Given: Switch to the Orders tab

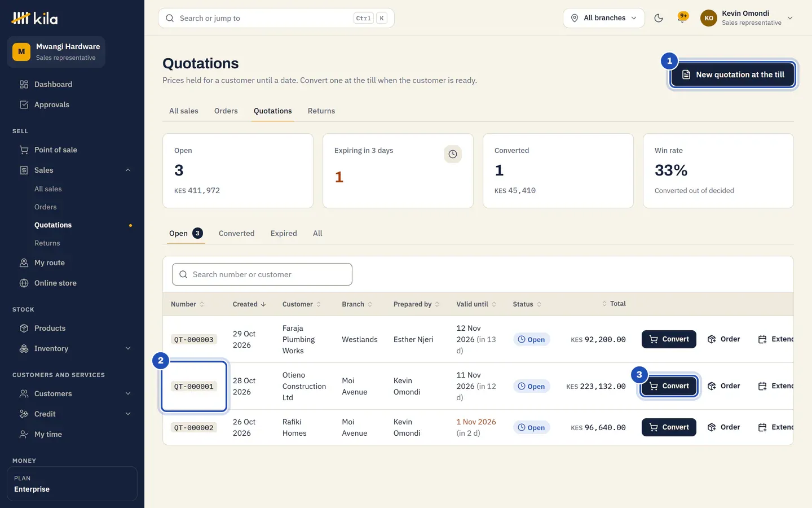Looking at the screenshot, I should click(226, 111).
